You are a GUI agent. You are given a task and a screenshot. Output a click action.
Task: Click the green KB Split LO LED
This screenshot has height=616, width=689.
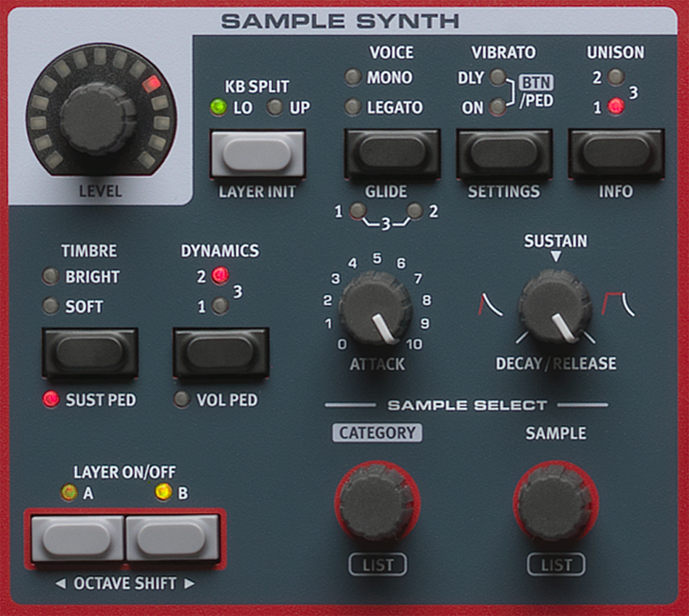[x=218, y=108]
